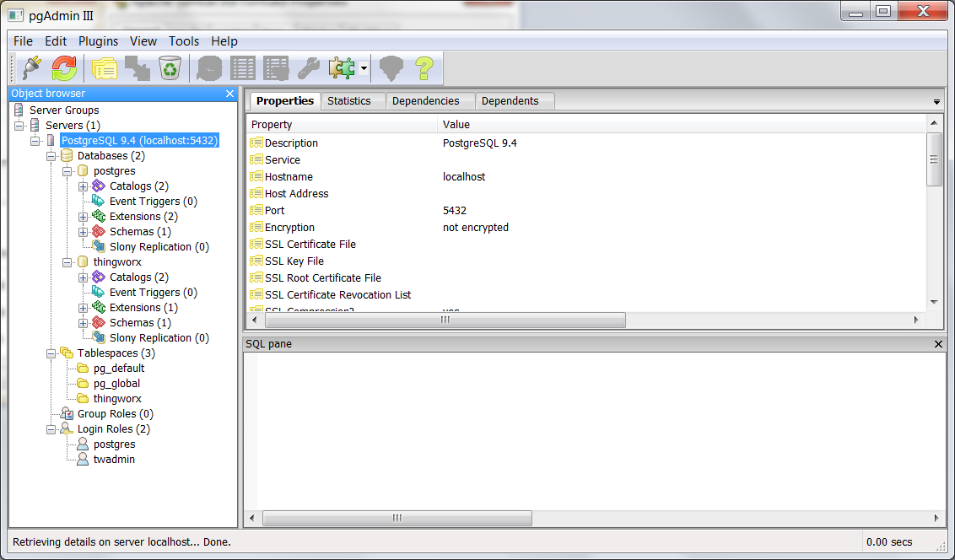
Task: Expand Catalogs (2) under postgres database
Action: point(84,186)
